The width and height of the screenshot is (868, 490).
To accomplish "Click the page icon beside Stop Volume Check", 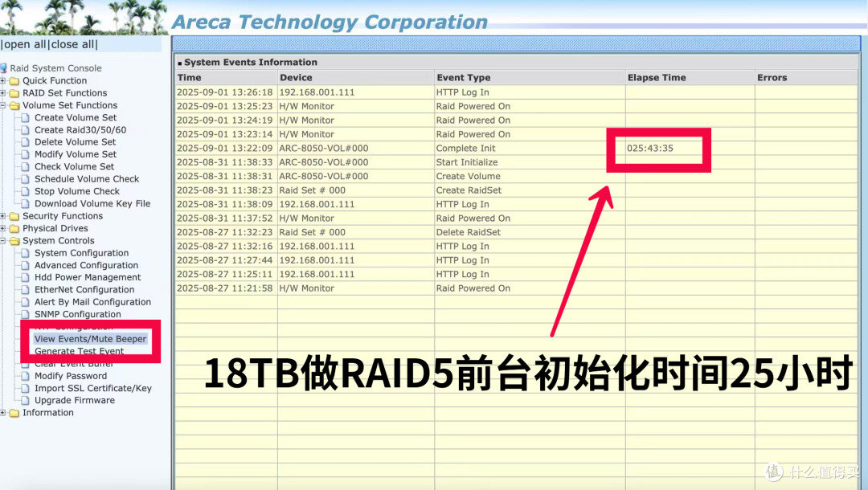I will point(25,191).
